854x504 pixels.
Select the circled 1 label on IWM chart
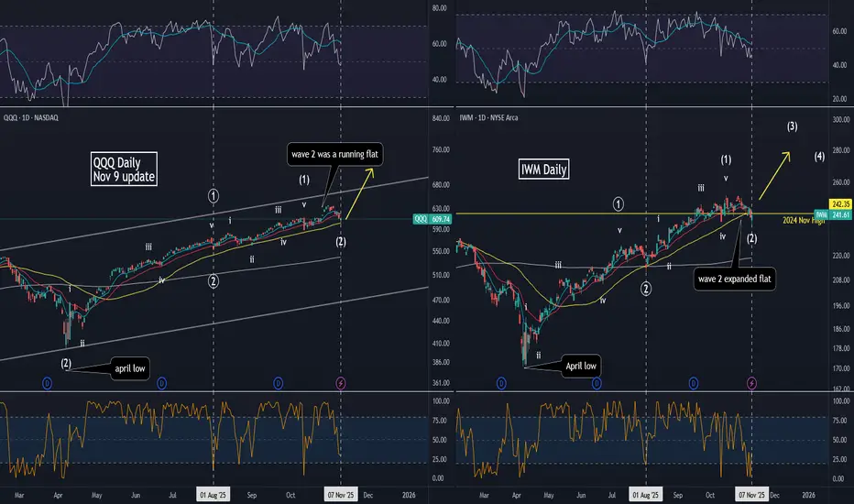619,204
